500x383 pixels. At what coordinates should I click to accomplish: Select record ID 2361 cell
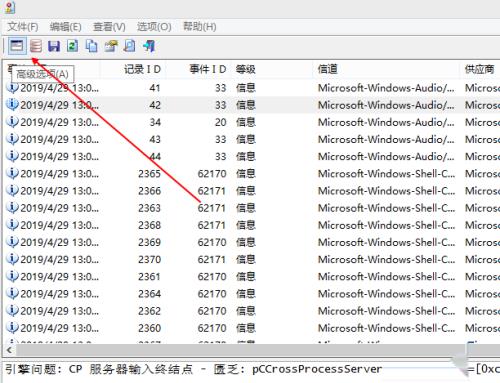coord(150,277)
